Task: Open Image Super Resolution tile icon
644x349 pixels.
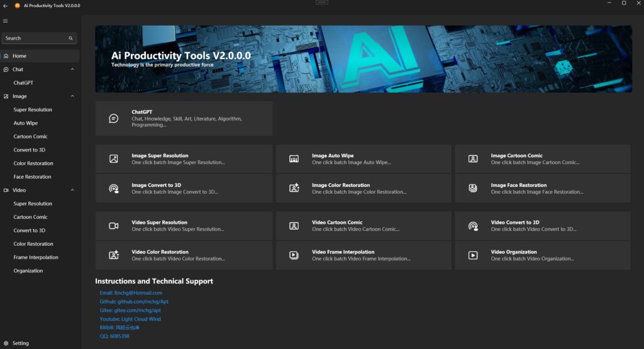Action: coord(114,159)
